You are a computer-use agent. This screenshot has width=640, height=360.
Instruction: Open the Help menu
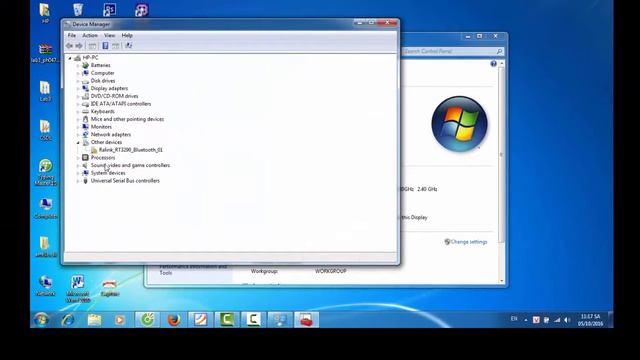coord(127,36)
